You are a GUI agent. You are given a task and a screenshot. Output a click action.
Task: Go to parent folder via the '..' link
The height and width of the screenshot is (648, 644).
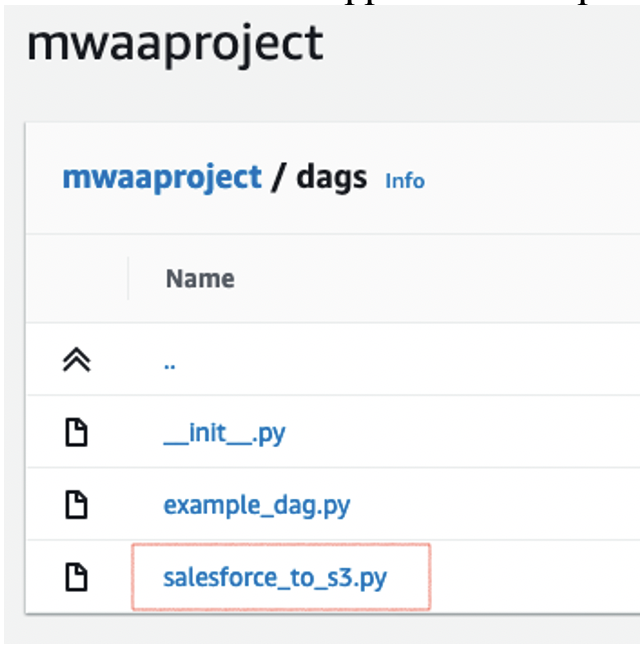tap(169, 366)
